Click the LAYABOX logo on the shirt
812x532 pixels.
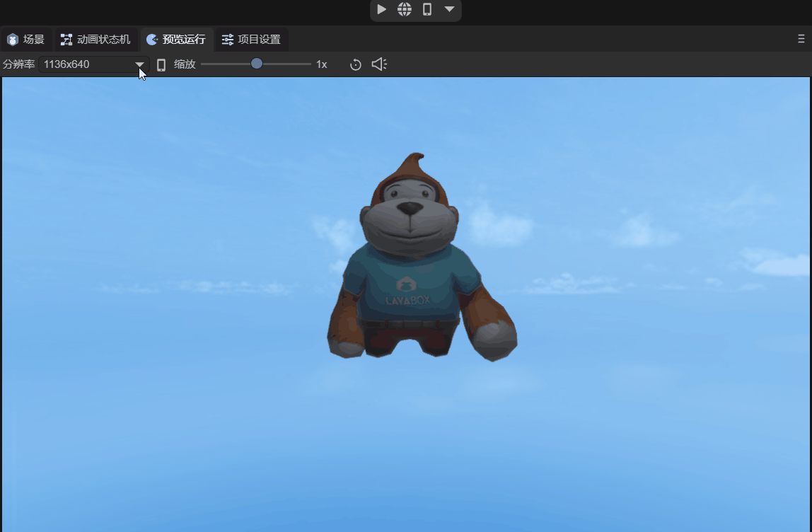click(x=407, y=291)
